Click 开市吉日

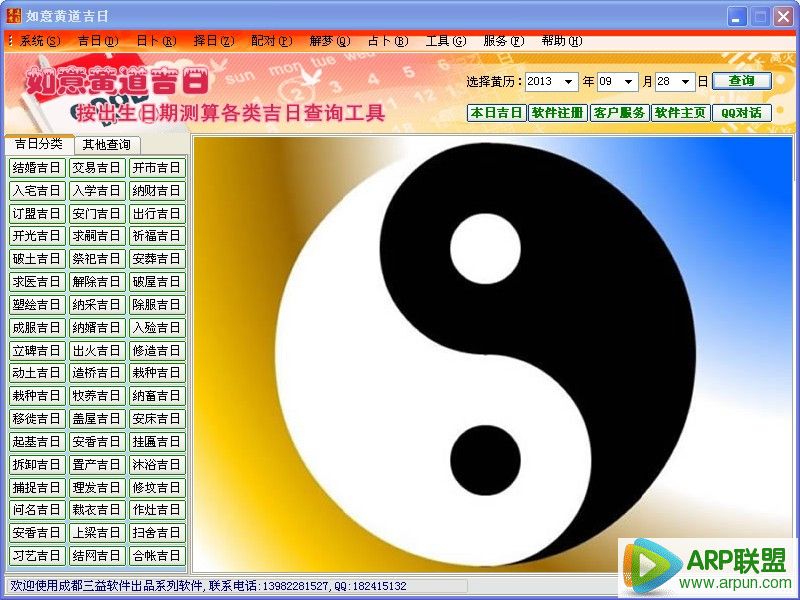click(156, 168)
